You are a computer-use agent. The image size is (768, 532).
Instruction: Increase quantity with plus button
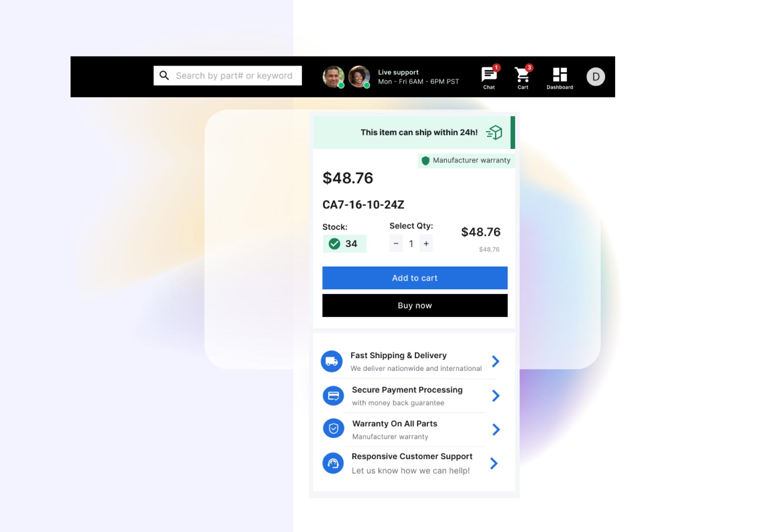(x=426, y=243)
